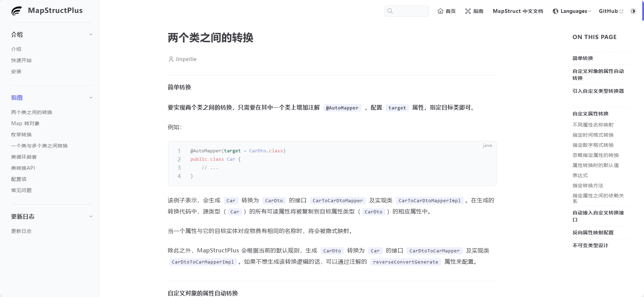Open 配置项 in the sidebar
Screen dimensions: 644x297
(x=19, y=179)
